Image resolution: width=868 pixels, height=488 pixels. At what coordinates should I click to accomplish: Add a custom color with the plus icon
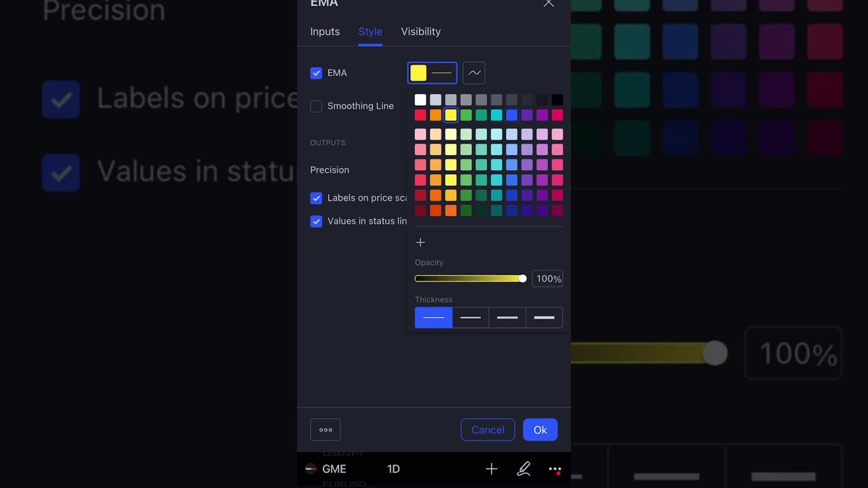coord(420,243)
